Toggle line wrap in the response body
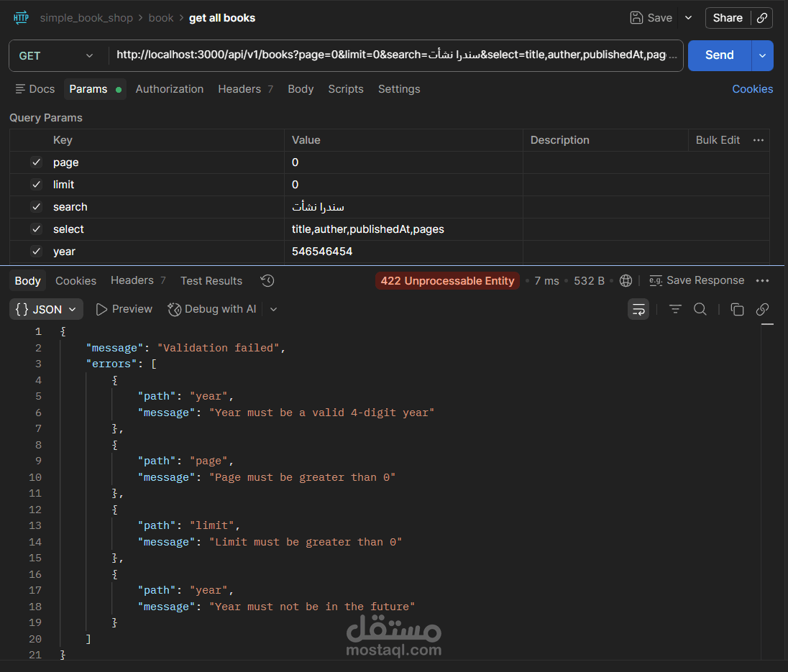The height and width of the screenshot is (672, 788). pos(638,309)
